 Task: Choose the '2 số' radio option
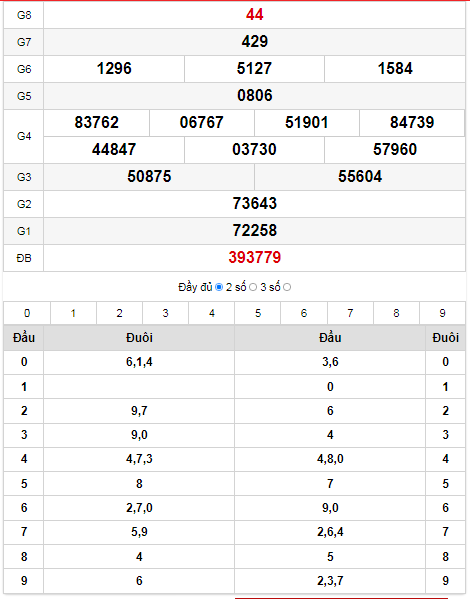coord(253,287)
